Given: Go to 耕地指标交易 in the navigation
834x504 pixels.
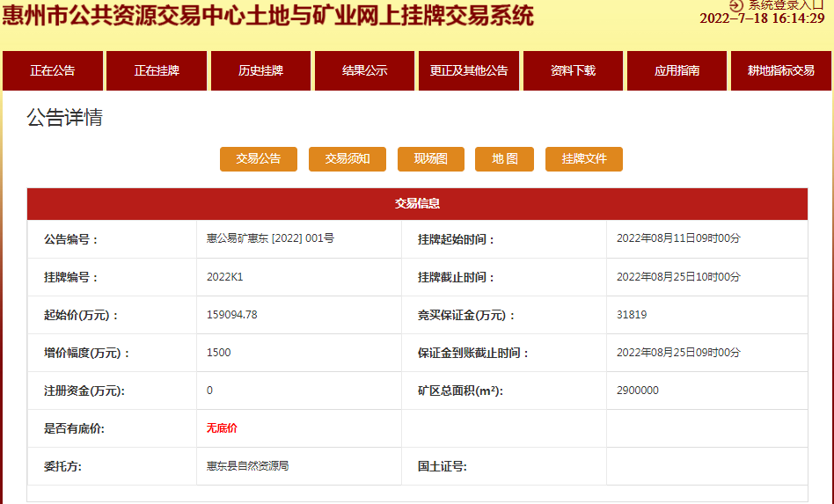Looking at the screenshot, I should pyautogui.click(x=781, y=71).
